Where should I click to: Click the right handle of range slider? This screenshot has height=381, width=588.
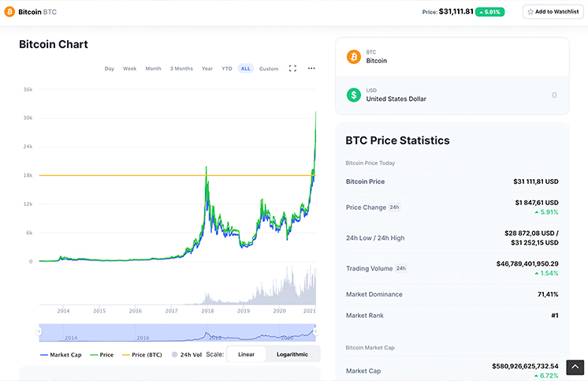click(316, 332)
